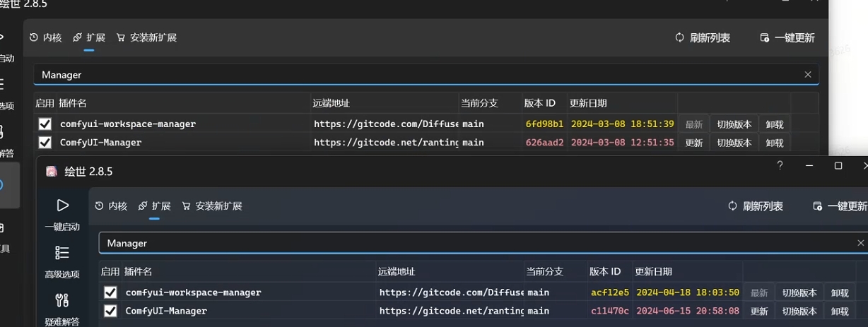Click 最新 button for comfyui-workspace-manager in front window
The image size is (868, 327).
[759, 293]
